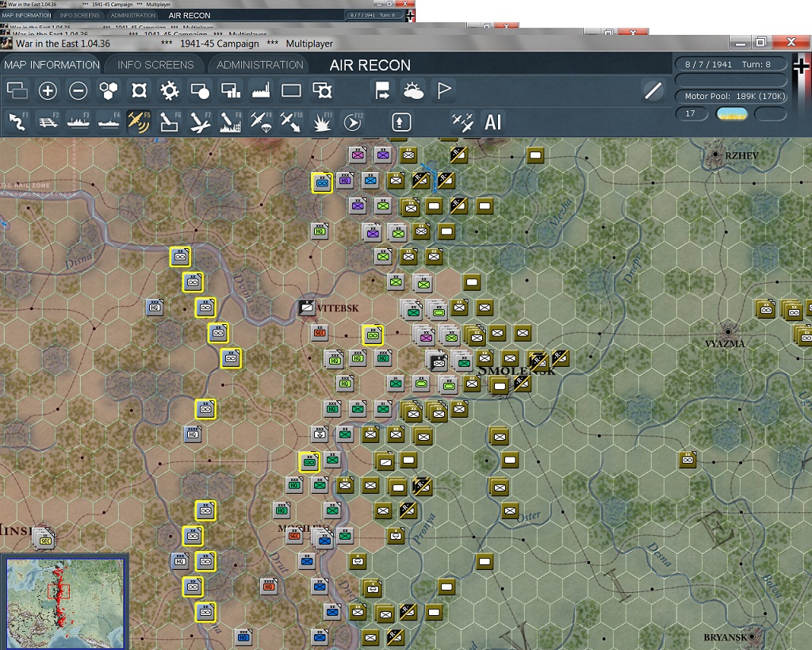Click the date and turn display
Image resolution: width=812 pixels, height=650 pixels.
pyautogui.click(x=730, y=64)
